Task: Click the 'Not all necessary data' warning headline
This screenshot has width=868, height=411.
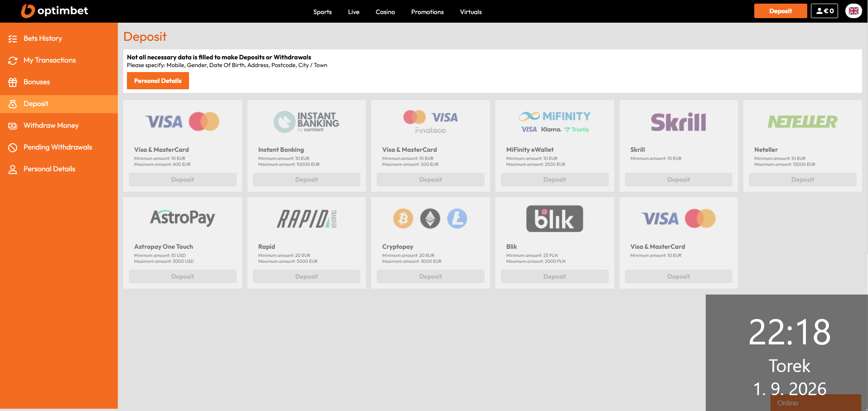Action: pos(219,57)
